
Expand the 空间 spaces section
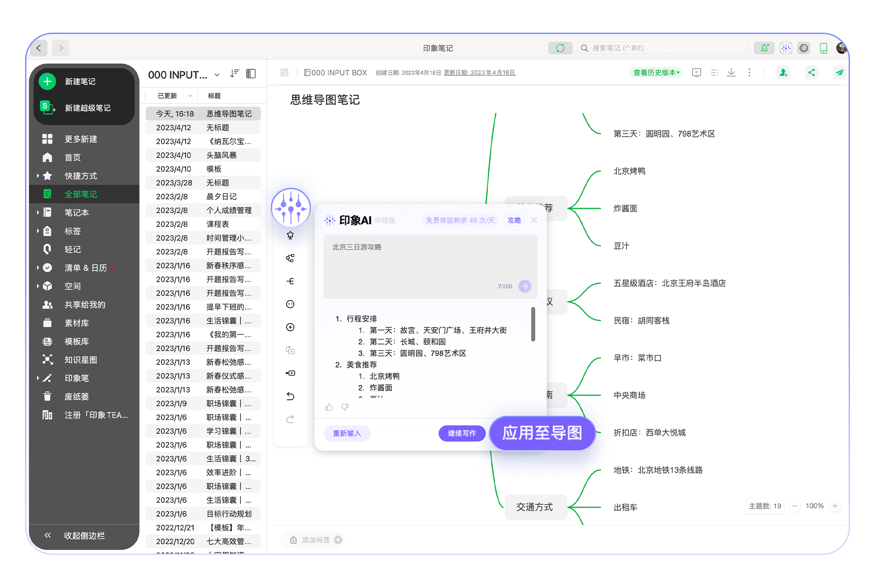38,286
